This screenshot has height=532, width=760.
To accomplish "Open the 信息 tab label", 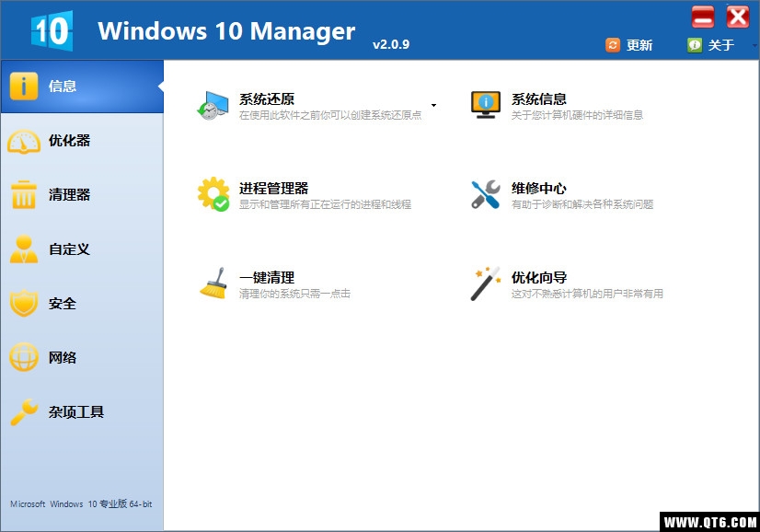I will [x=63, y=87].
